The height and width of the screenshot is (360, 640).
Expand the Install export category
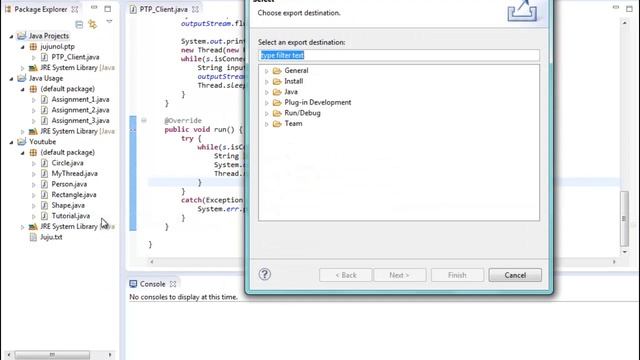(267, 82)
